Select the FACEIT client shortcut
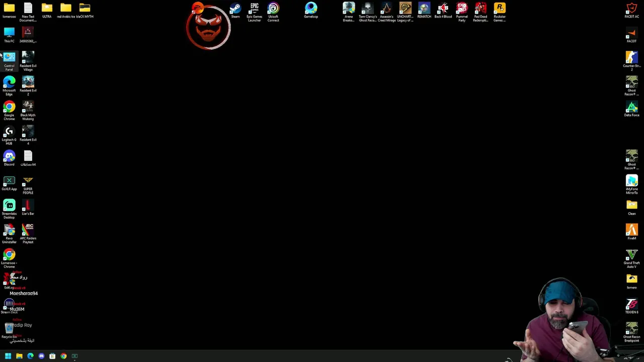This screenshot has height=362, width=644. 632,35
